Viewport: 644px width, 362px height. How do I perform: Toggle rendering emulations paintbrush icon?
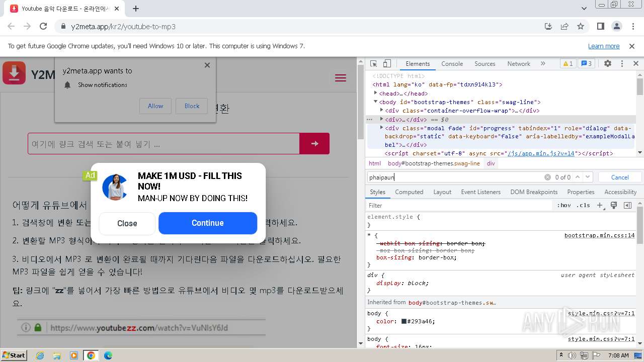click(614, 205)
